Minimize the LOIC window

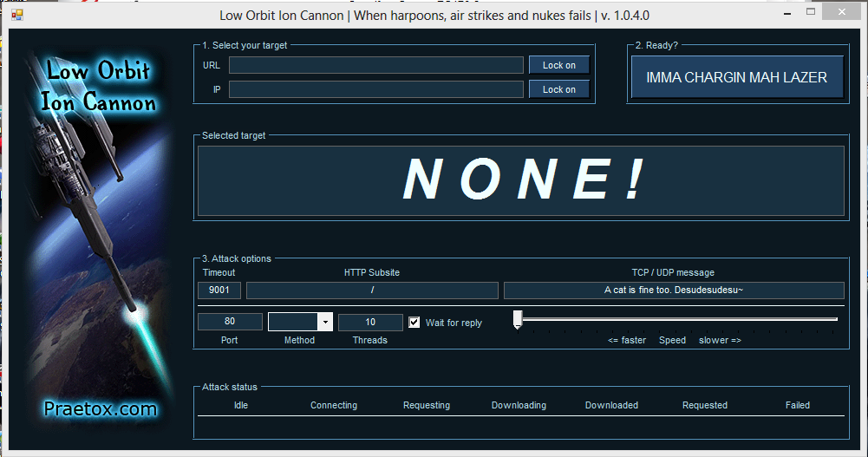(x=787, y=13)
